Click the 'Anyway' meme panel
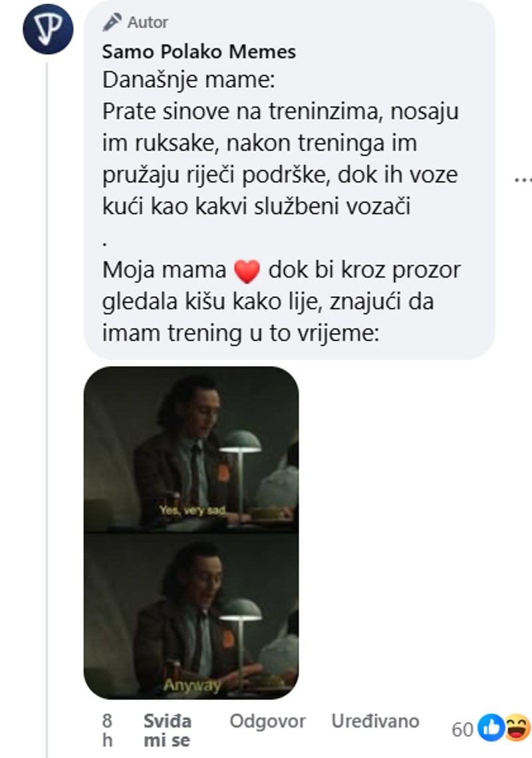The width and height of the screenshot is (532, 758). pos(192,616)
